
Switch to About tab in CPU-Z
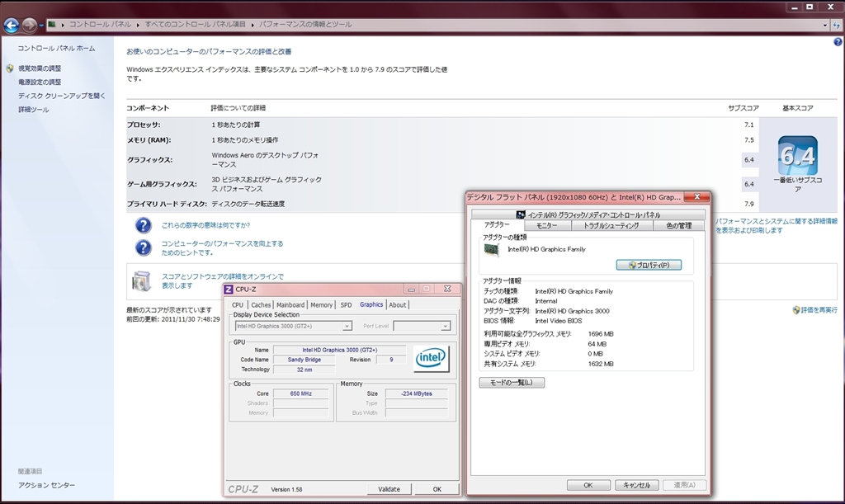(x=398, y=304)
